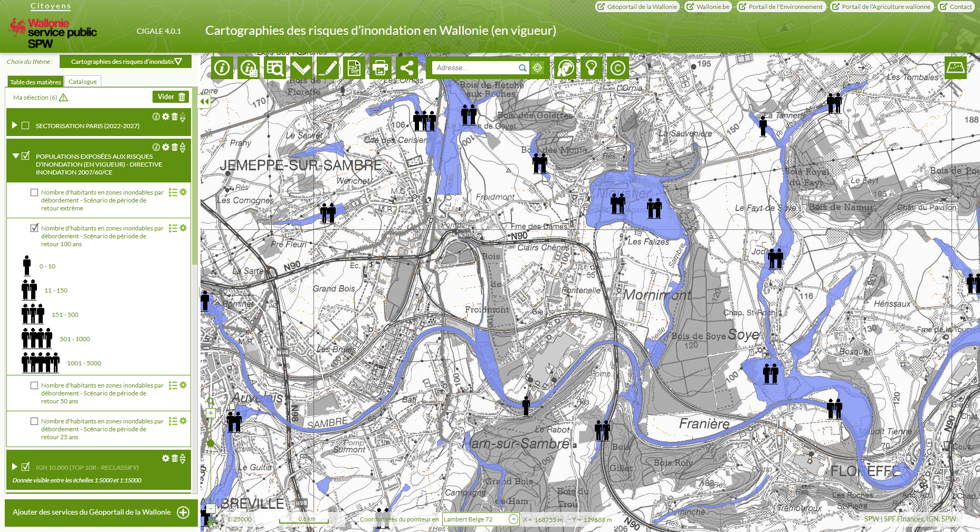Enable the Sectorisation PARIS layer checkbox

25,125
